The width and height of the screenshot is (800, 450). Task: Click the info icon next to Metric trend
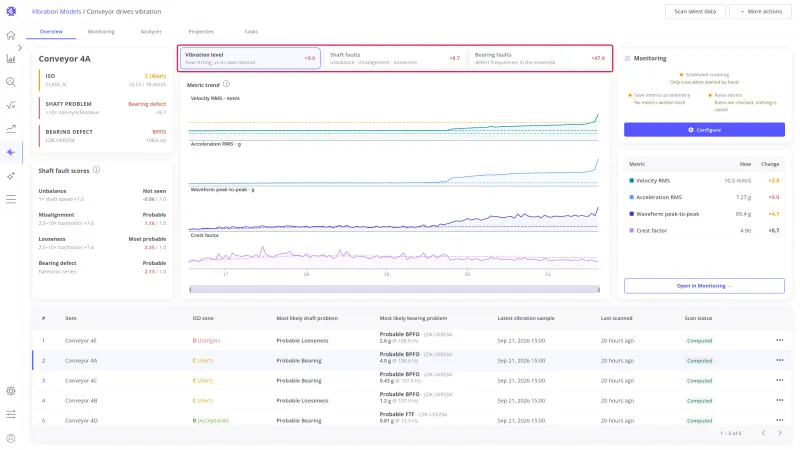[227, 84]
